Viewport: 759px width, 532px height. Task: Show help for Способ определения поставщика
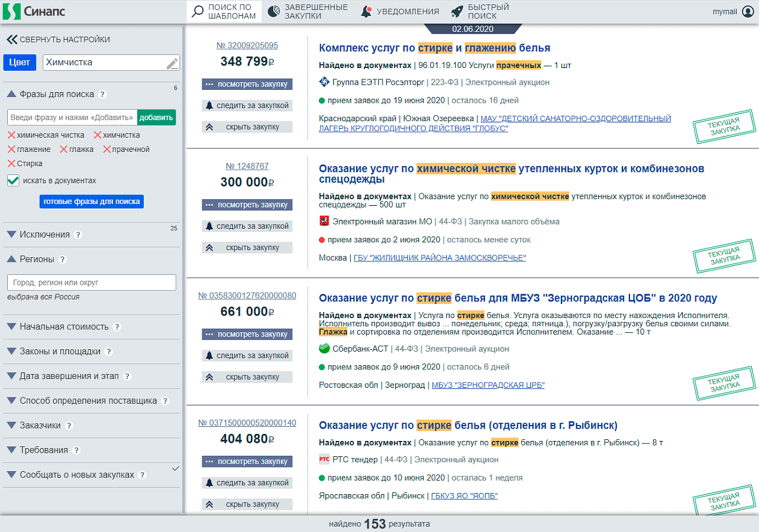point(165,401)
